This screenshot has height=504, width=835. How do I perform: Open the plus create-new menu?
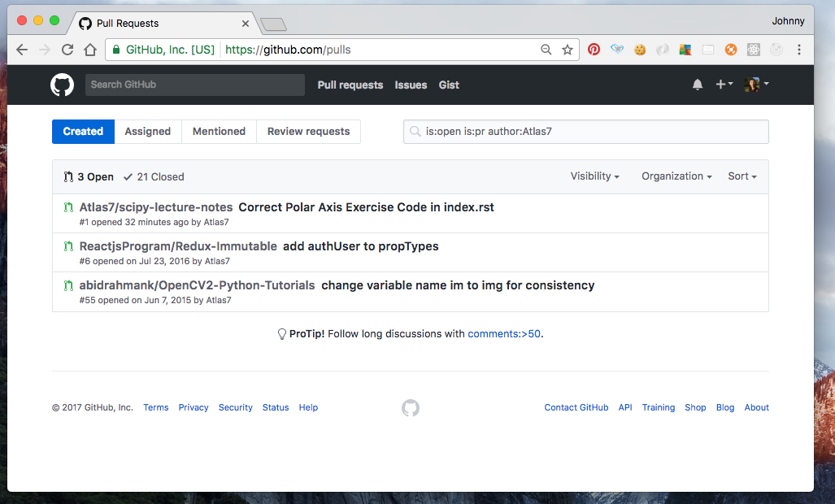[x=724, y=84]
